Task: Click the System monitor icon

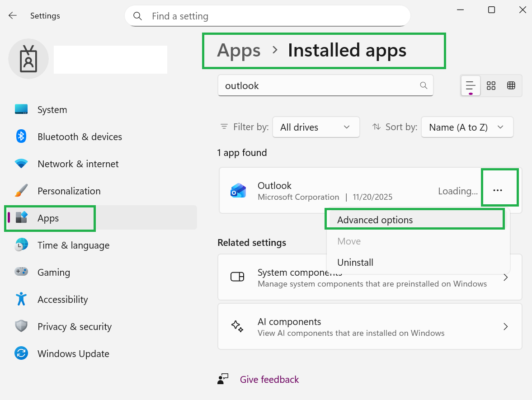Action: tap(21, 109)
